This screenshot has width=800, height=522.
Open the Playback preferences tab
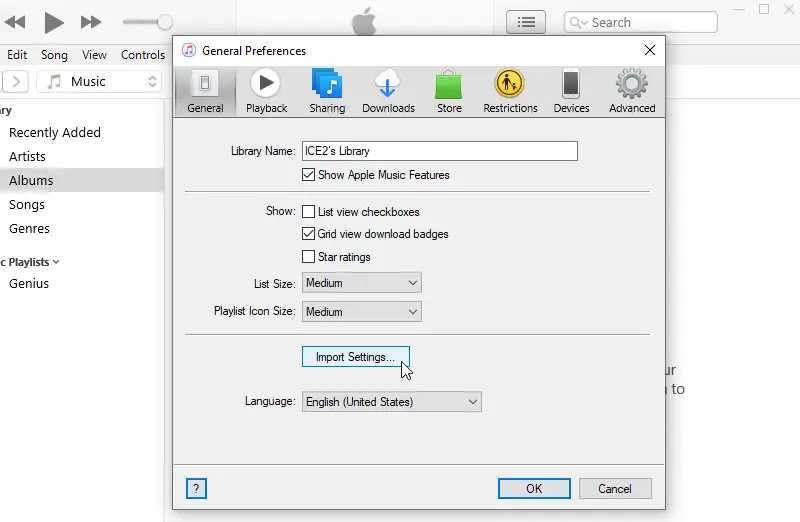[266, 91]
